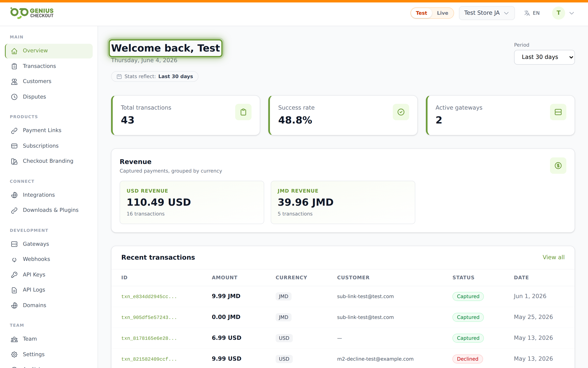
Task: Click the STATUS column header
Action: (463, 278)
